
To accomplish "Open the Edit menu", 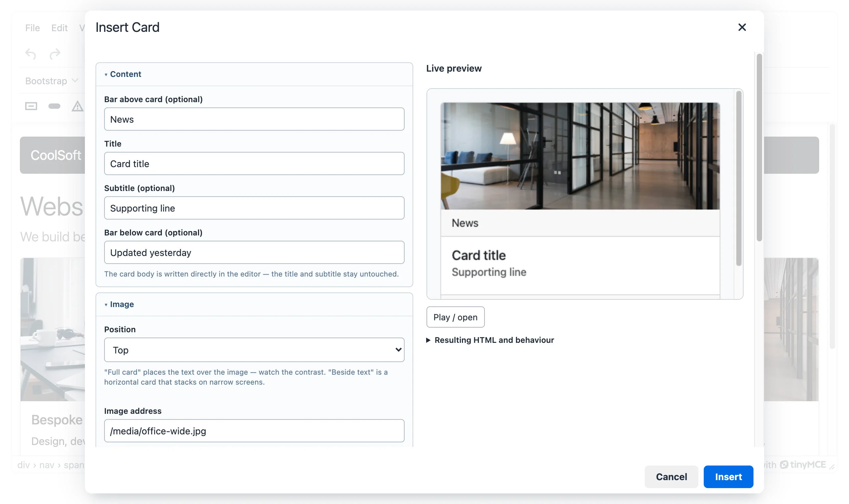I will pyautogui.click(x=59, y=28).
